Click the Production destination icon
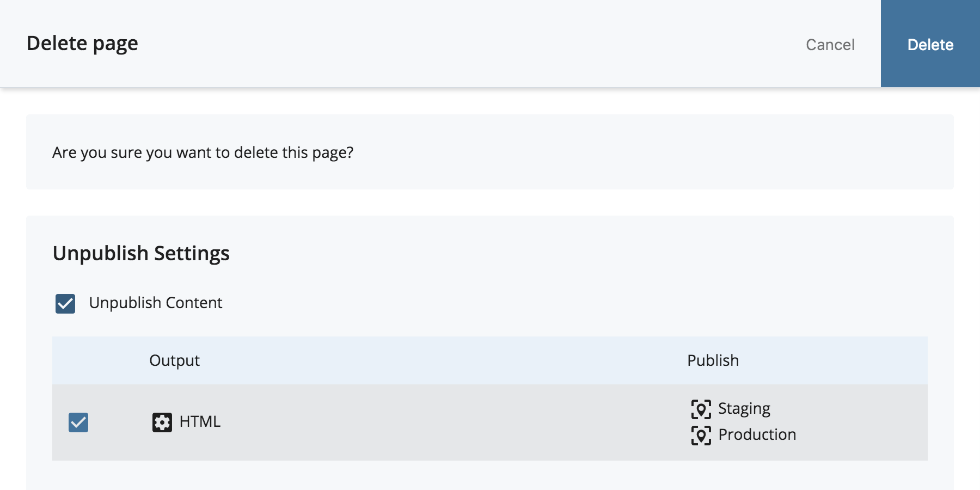 pyautogui.click(x=701, y=435)
